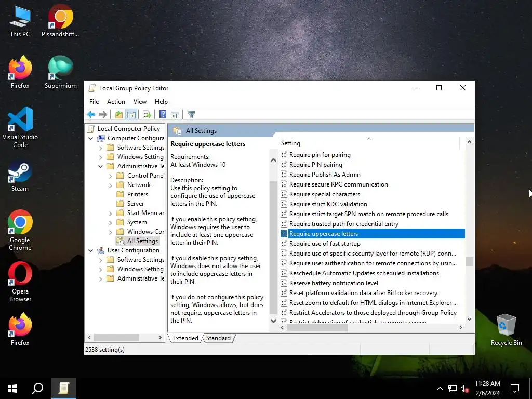Viewport: 532px width, 399px height.
Task: Toggle the Show/Hide Console Tree icon
Action: [131, 115]
